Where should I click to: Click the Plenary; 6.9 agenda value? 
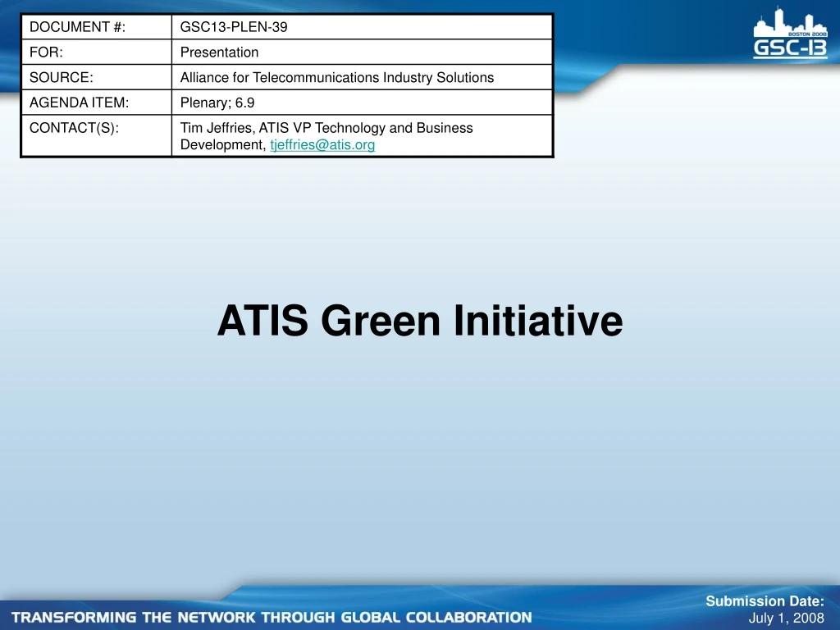click(217, 103)
